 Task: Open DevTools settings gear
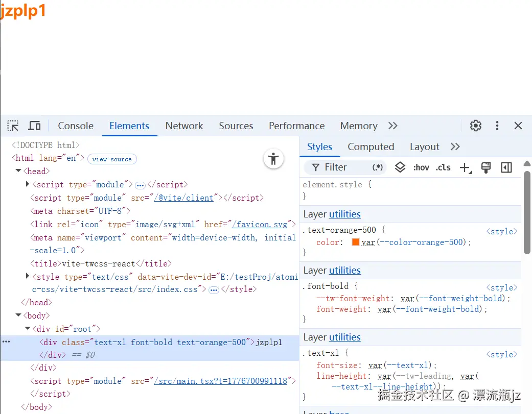pyautogui.click(x=475, y=126)
